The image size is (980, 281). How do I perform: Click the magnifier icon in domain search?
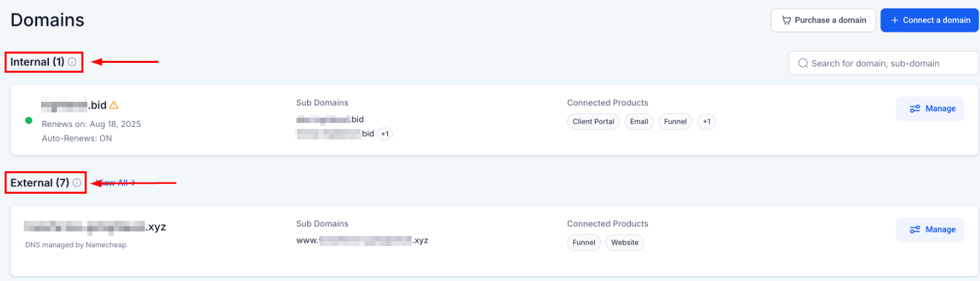803,63
